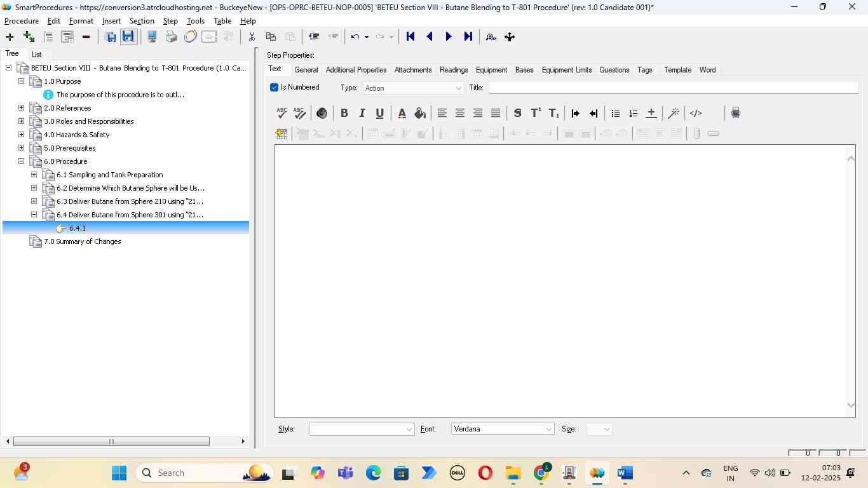The image size is (868, 488).
Task: Collapse the 6.0 Procedure tree node
Action: click(21, 161)
